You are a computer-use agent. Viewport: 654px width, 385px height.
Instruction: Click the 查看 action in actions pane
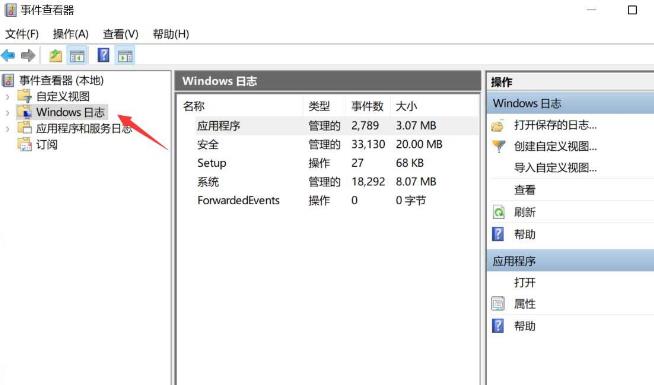(525, 190)
